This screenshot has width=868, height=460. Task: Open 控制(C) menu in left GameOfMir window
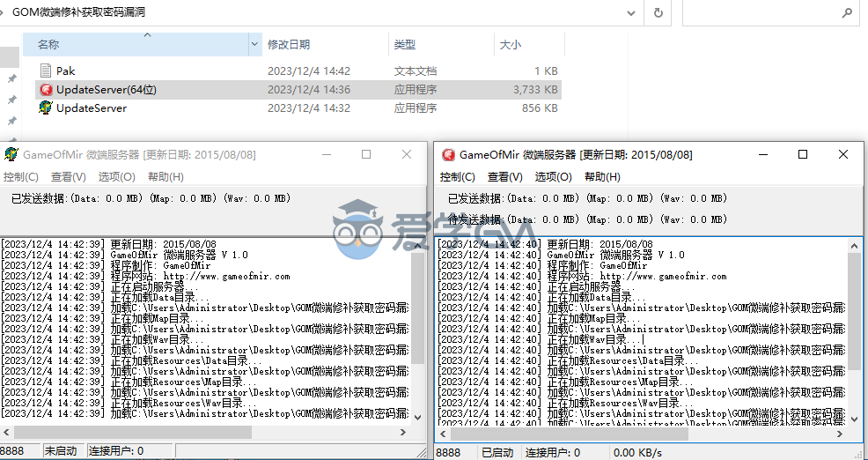[20, 177]
